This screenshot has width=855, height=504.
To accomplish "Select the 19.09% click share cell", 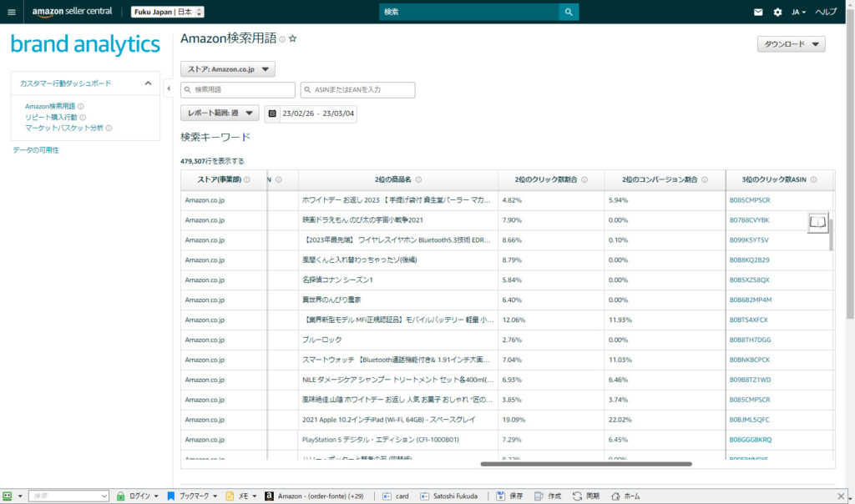I will pos(551,420).
